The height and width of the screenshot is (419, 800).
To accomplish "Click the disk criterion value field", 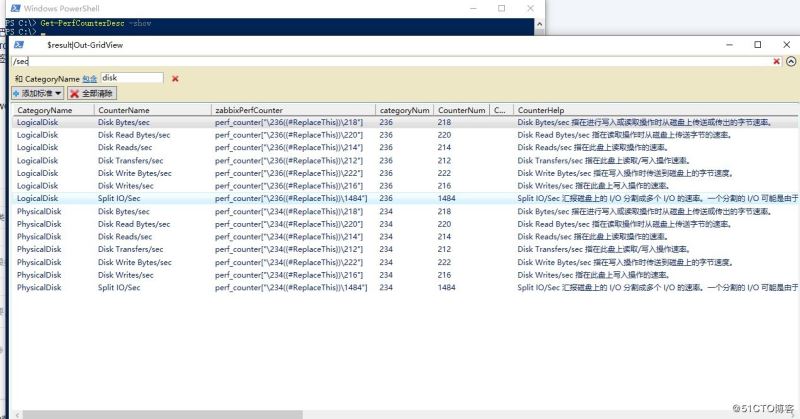I will click(x=131, y=78).
